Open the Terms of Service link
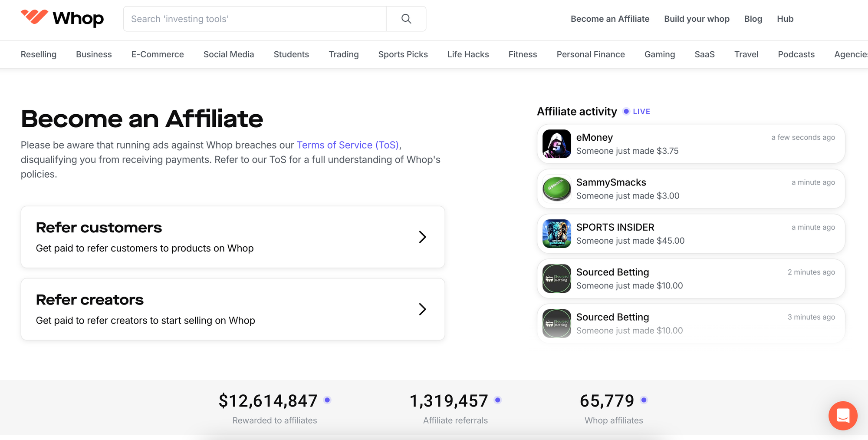Image resolution: width=868 pixels, height=440 pixels. (x=347, y=145)
